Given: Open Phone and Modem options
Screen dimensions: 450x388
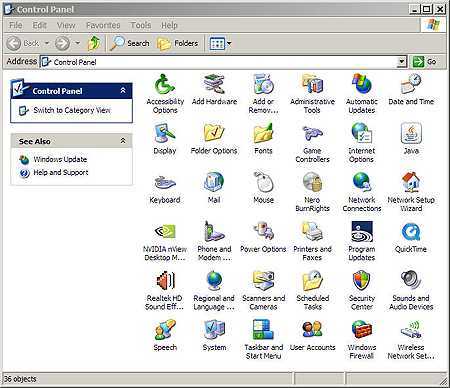Looking at the screenshot, I should pyautogui.click(x=214, y=241).
